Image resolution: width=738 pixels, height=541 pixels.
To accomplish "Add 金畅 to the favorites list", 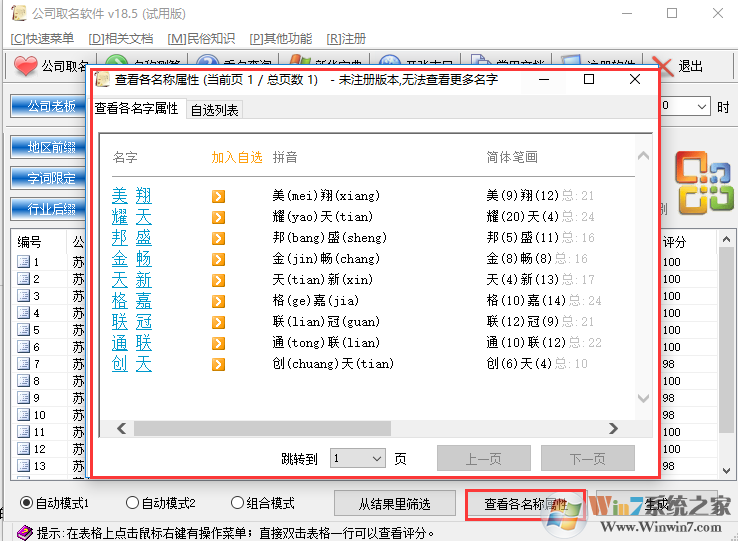I will (218, 259).
